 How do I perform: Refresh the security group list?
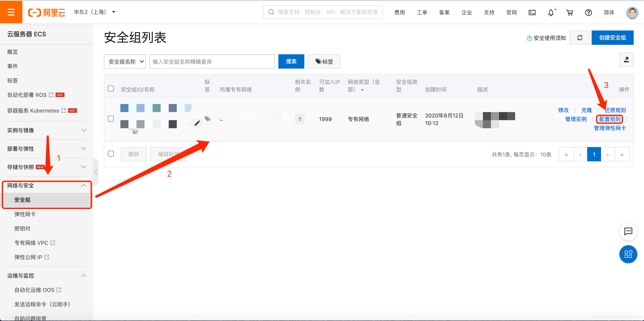pyautogui.click(x=580, y=38)
